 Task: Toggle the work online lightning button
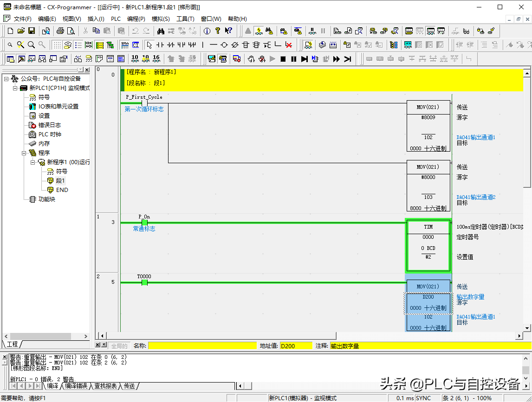(259, 31)
